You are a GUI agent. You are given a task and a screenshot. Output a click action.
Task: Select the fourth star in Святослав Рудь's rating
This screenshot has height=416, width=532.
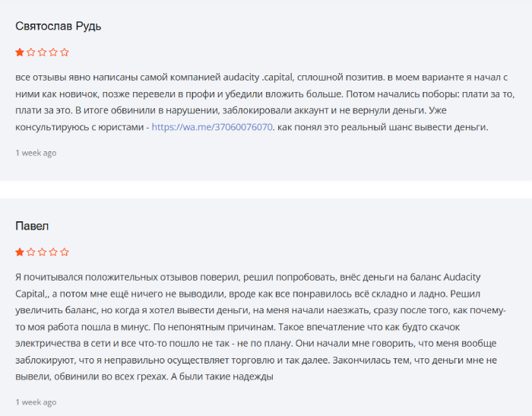point(53,52)
